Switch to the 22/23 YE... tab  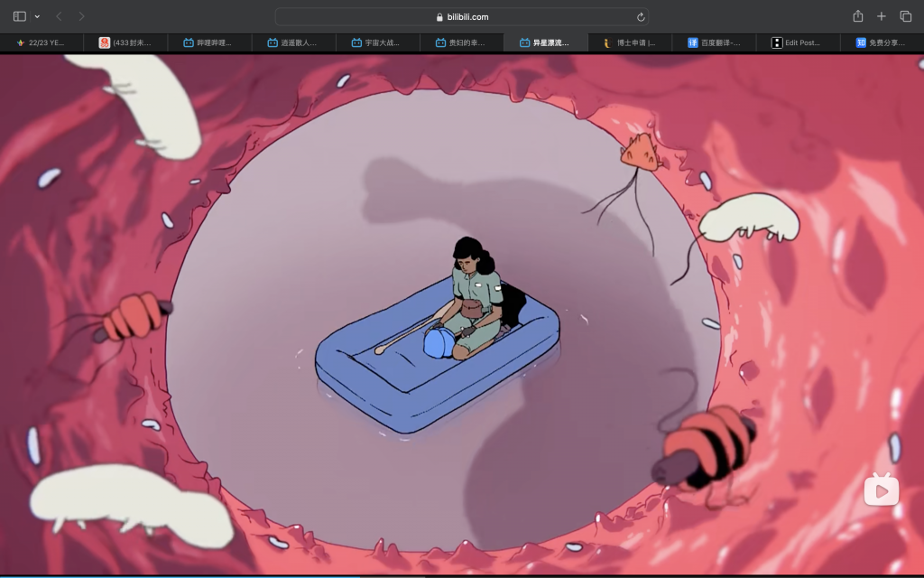click(x=42, y=42)
